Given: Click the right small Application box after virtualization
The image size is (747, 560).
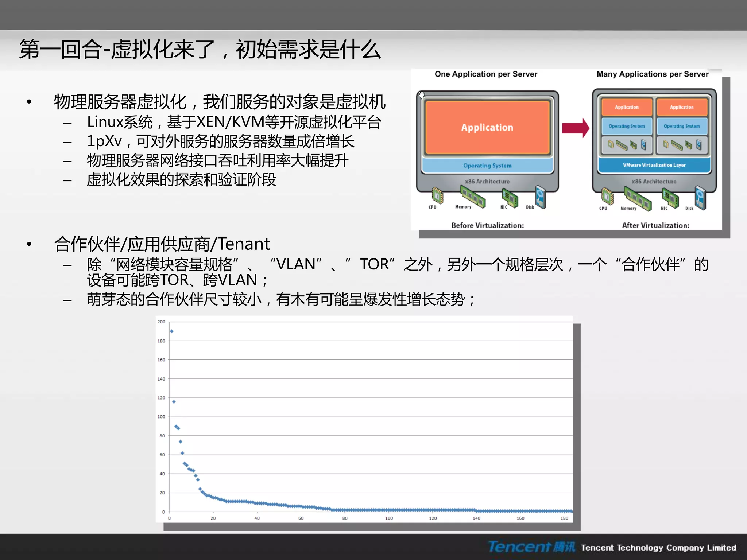Looking at the screenshot, I should 682,107.
